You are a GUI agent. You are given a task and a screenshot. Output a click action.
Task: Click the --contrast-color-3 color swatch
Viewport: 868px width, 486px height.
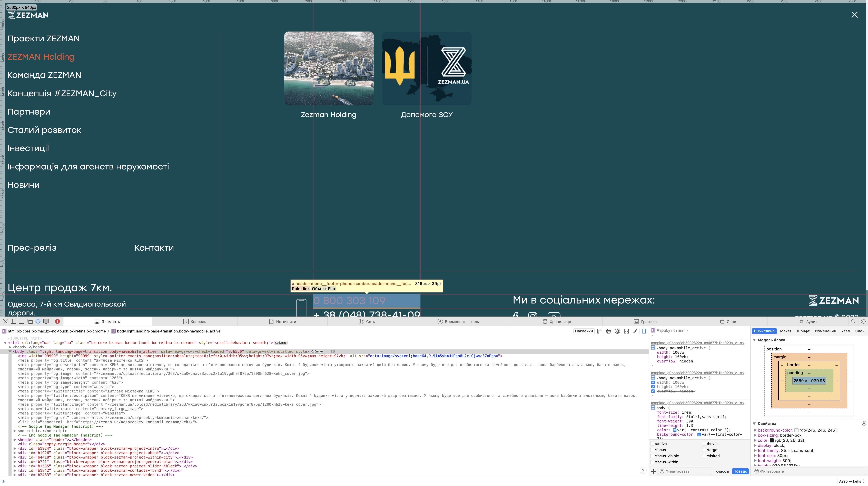[675, 430]
